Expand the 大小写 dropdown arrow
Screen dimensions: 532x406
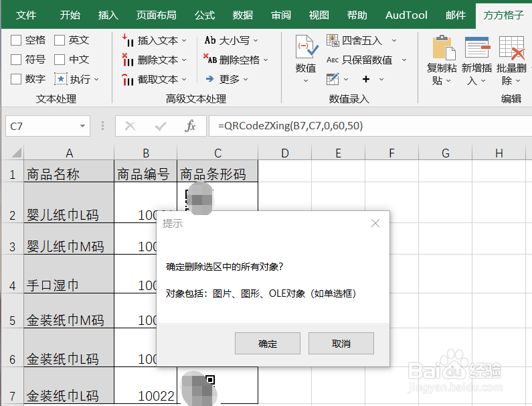[256, 40]
